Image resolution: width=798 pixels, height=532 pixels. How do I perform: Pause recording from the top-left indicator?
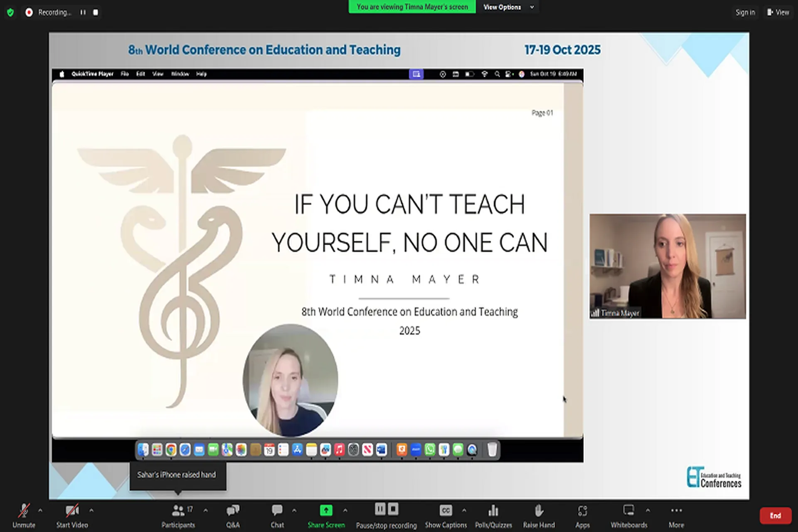tap(83, 12)
